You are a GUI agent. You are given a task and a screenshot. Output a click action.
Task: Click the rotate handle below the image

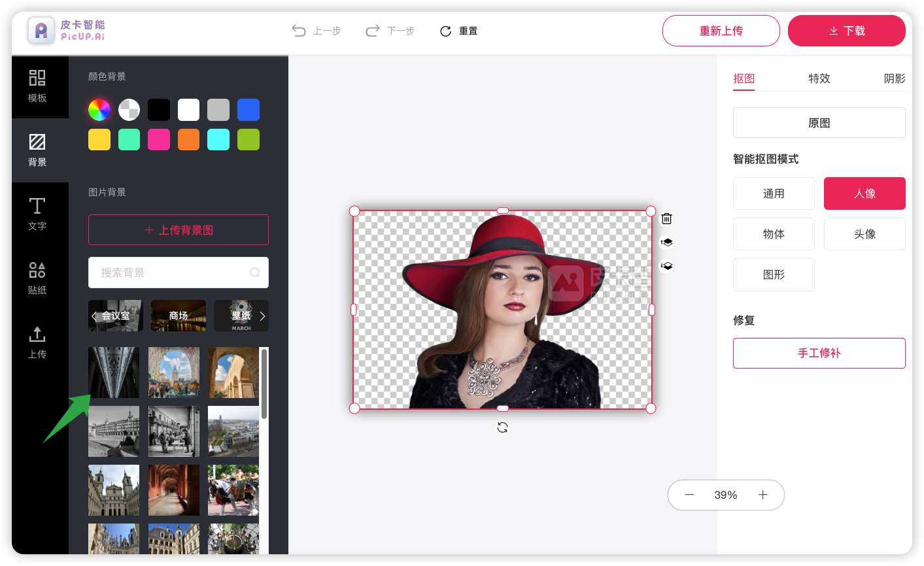[502, 427]
